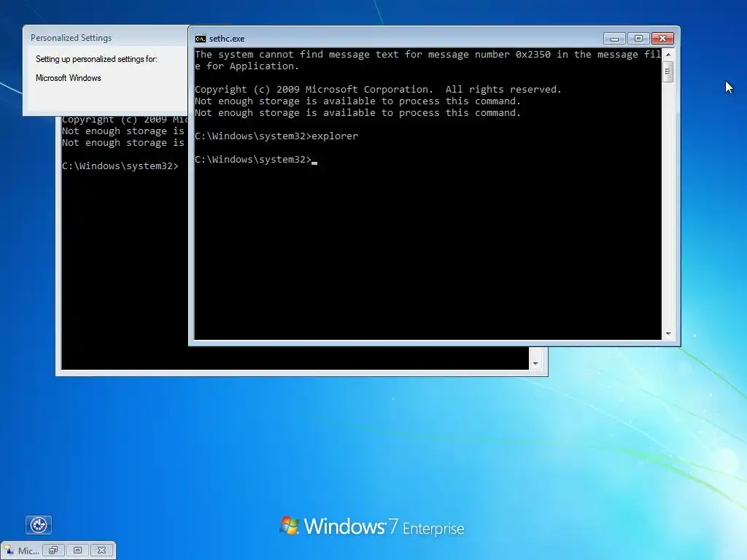Restore the minimized 'Mic...' window

coord(53,551)
